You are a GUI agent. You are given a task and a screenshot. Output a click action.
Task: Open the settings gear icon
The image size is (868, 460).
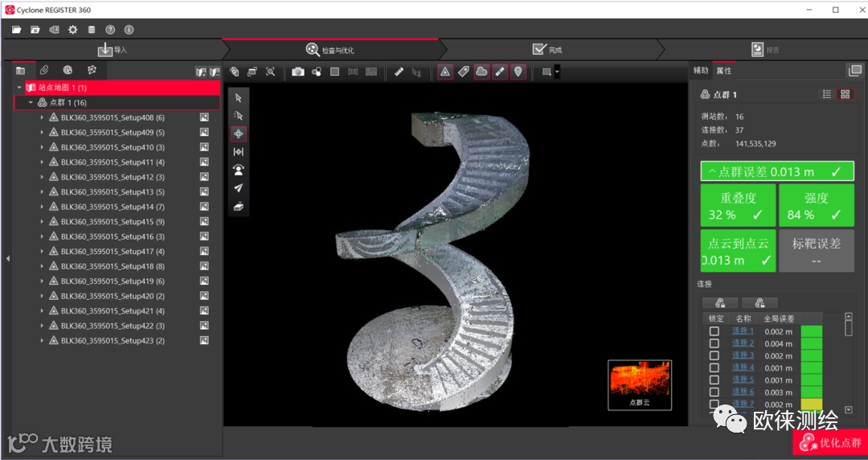[72, 30]
